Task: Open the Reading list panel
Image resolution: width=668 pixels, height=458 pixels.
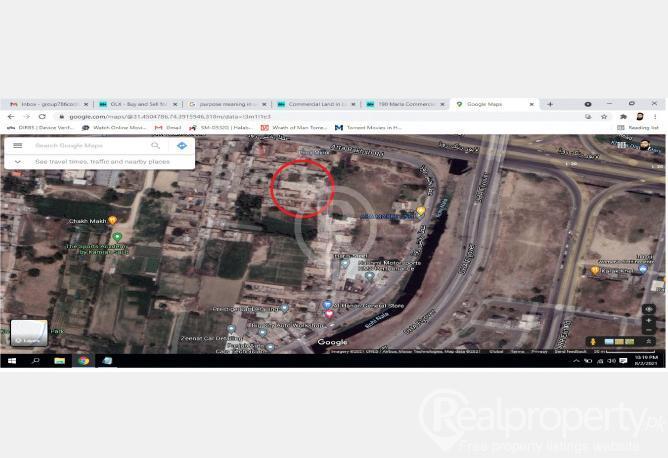Action: click(638, 128)
